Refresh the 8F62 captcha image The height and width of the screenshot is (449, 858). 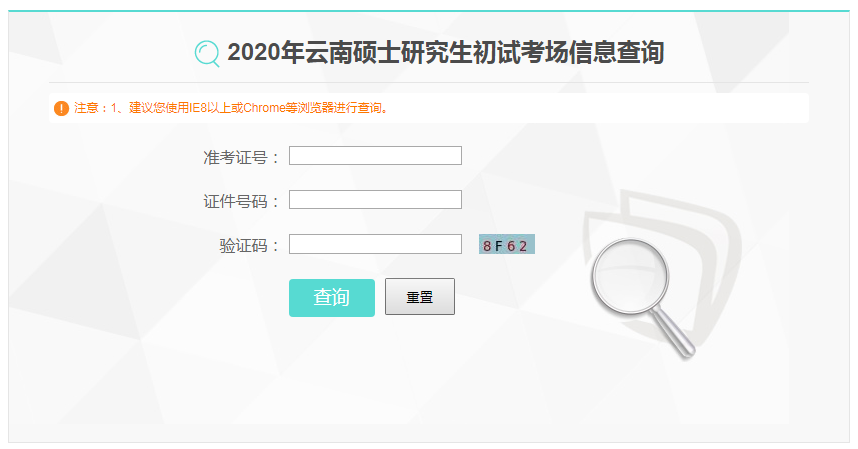[506, 244]
